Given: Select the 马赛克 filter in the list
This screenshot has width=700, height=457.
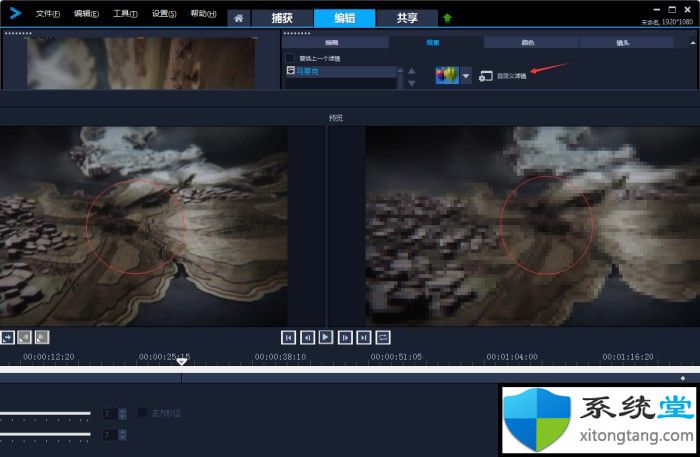Looking at the screenshot, I should coord(341,71).
